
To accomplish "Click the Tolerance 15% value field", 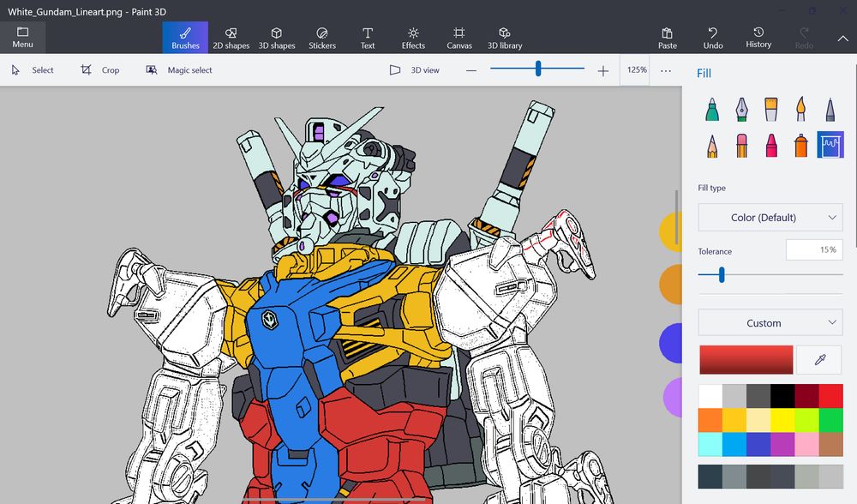I will click(814, 249).
